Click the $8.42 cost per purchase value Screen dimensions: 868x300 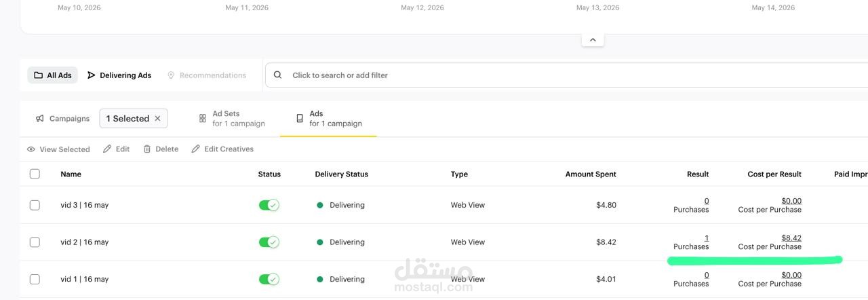tap(791, 238)
